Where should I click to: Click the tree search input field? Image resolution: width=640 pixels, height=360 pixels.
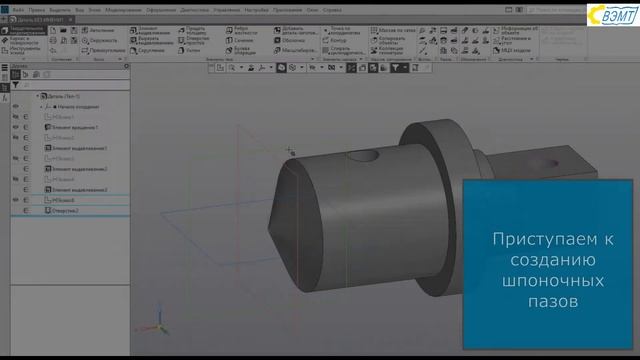click(x=76, y=85)
